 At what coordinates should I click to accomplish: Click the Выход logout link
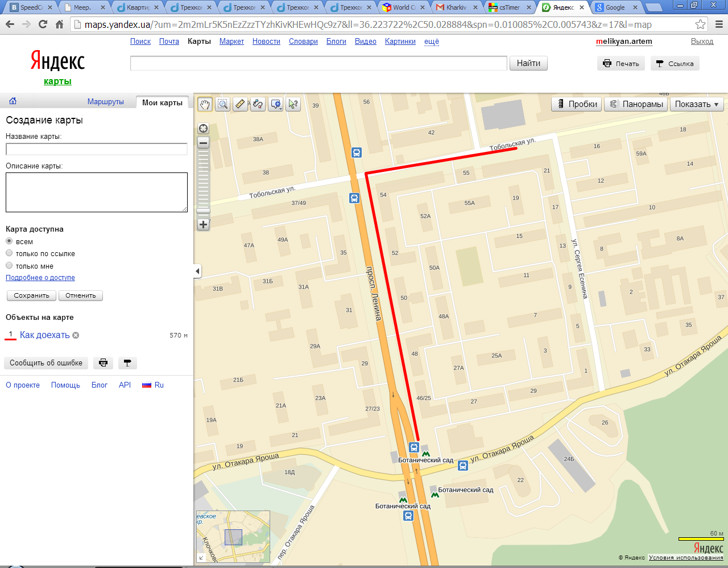coord(702,42)
